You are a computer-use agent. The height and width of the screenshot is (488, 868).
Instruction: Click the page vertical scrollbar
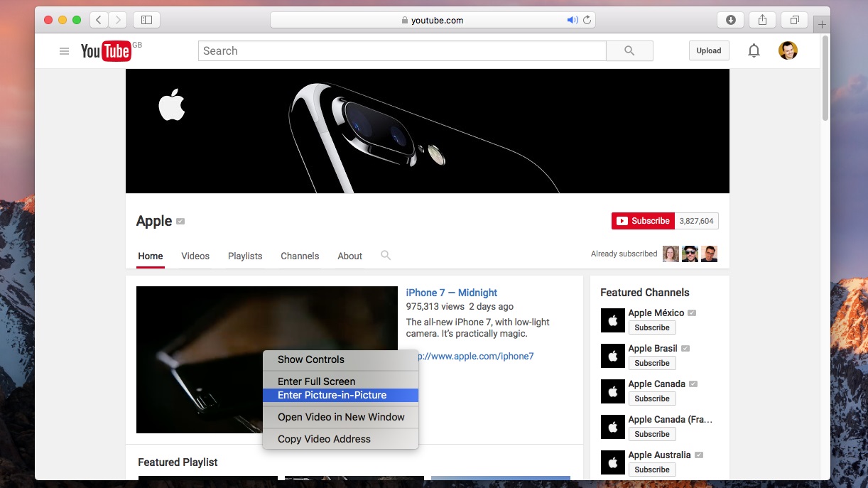click(x=825, y=78)
